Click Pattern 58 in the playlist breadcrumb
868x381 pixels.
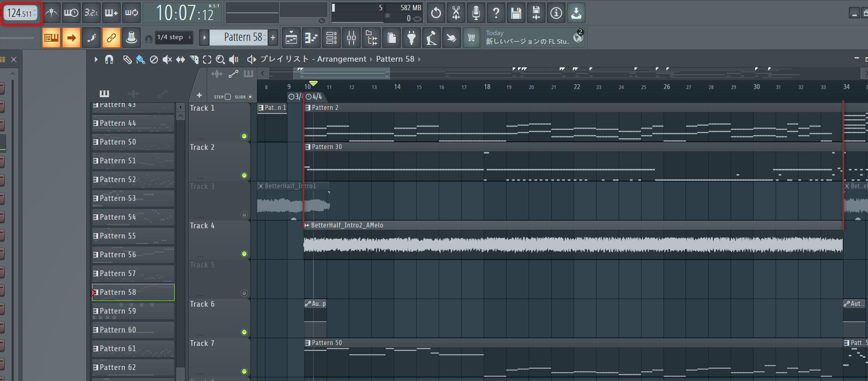tap(395, 59)
